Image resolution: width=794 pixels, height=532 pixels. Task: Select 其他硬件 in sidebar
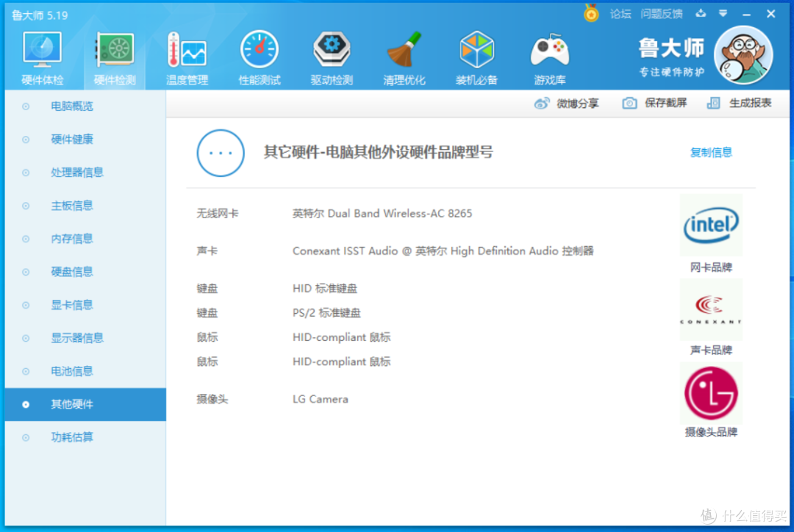click(x=85, y=404)
